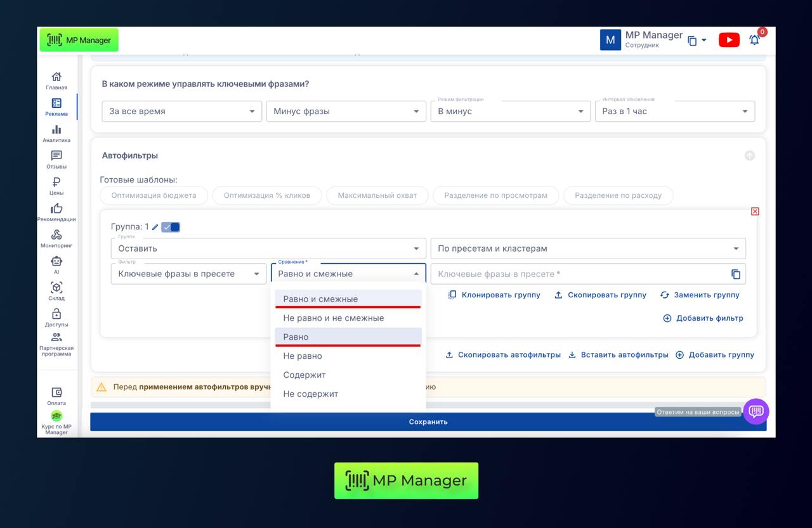Open the Аналитика sidebar section
812x528 pixels.
point(56,134)
